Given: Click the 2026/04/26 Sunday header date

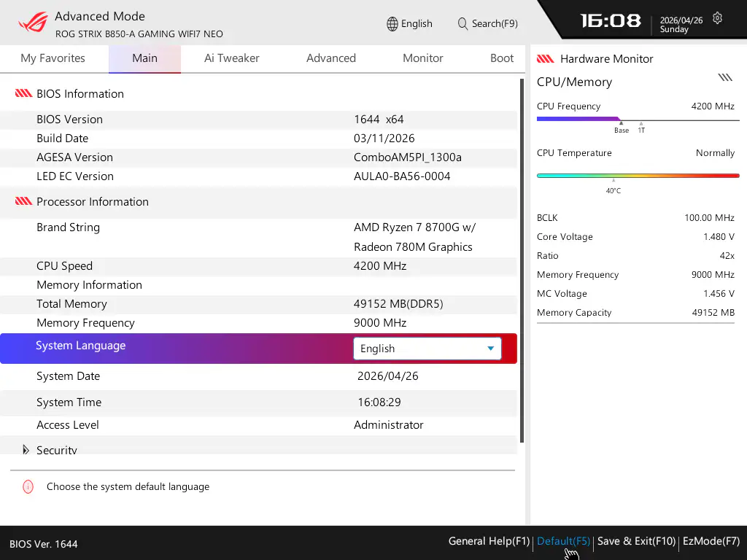Looking at the screenshot, I should coord(681,25).
